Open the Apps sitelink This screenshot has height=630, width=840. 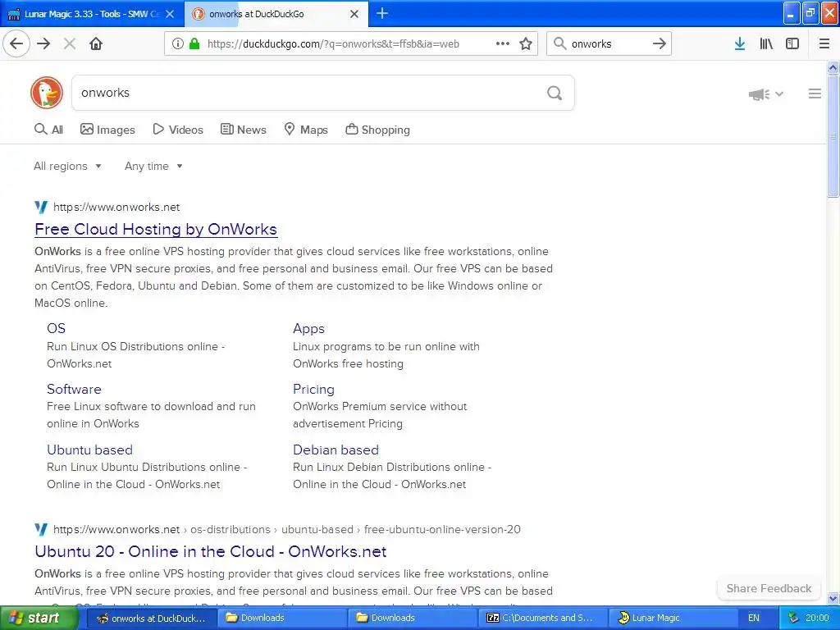click(308, 328)
